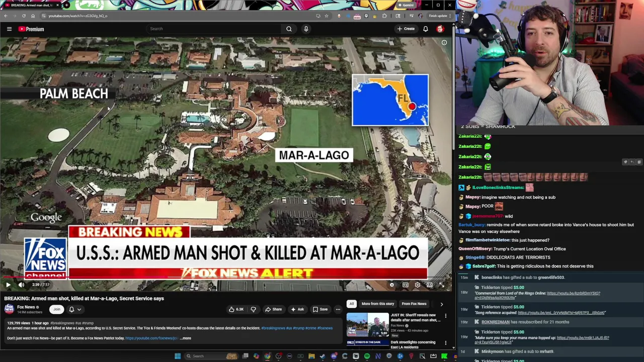Open more actions ellipsis beside Save

(x=338, y=309)
